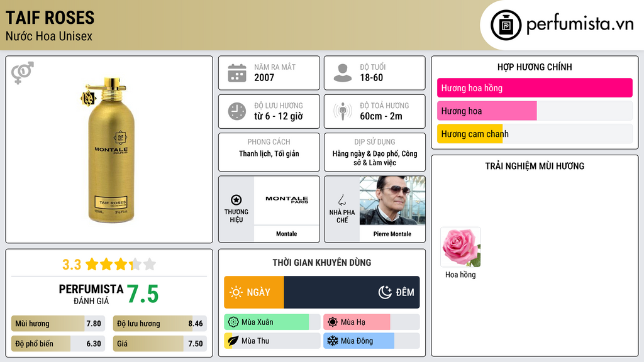Click the unisex gender symbol icon
Viewport: 644px width, 362px height.
pyautogui.click(x=23, y=73)
